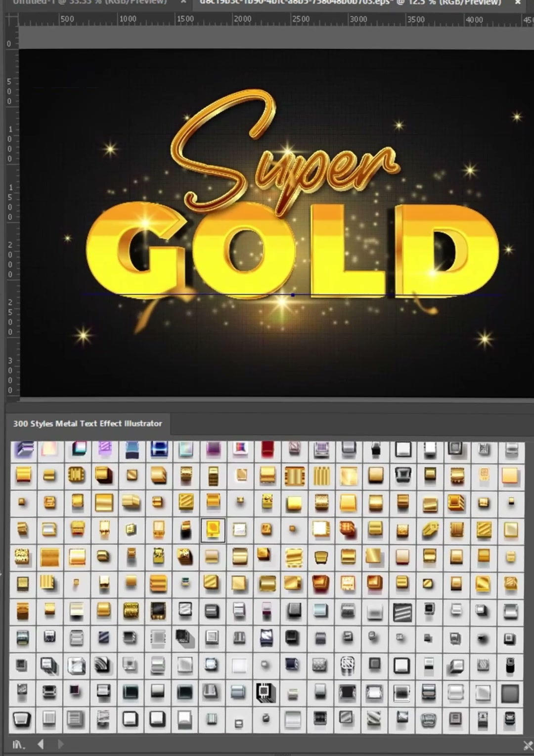Apply the dark gray diagonal-striped style

click(x=402, y=612)
